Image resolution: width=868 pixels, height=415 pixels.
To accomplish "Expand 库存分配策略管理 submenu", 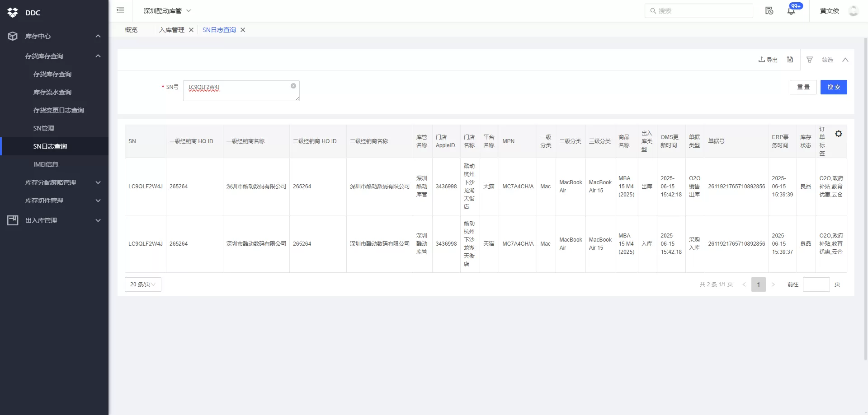I will click(x=62, y=182).
